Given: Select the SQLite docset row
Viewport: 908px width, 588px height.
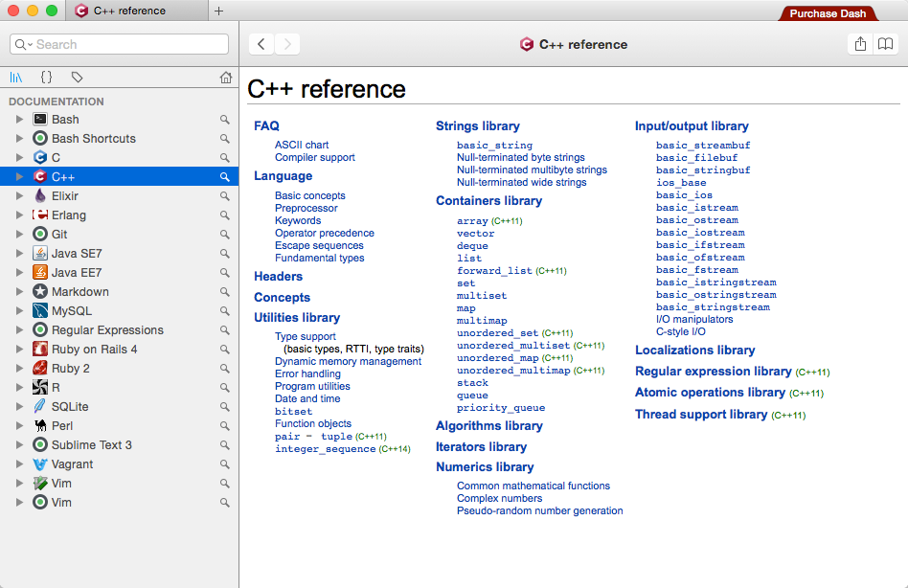Looking at the screenshot, I should (120, 406).
